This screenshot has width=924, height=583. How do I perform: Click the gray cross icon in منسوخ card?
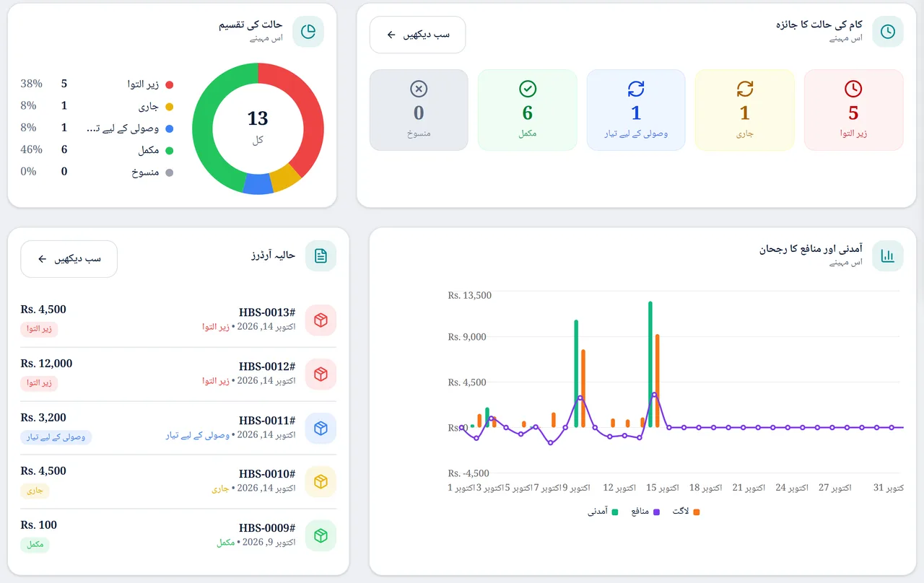pyautogui.click(x=419, y=89)
